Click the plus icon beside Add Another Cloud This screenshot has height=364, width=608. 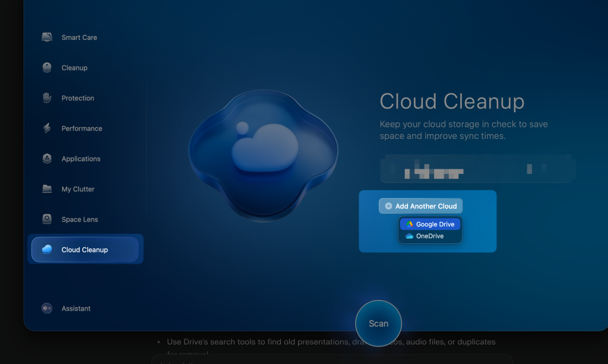coord(388,206)
